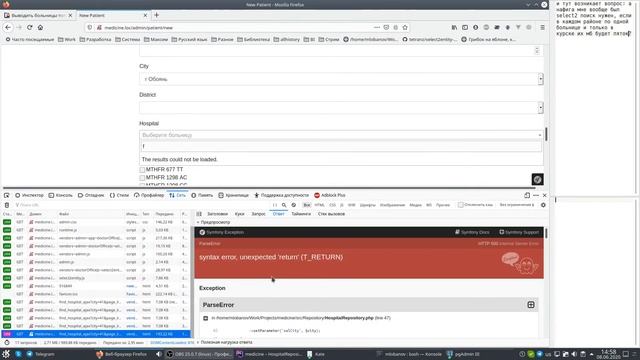This screenshot has width=640, height=360.
Task: Reload the current page
Action: click(29, 27)
